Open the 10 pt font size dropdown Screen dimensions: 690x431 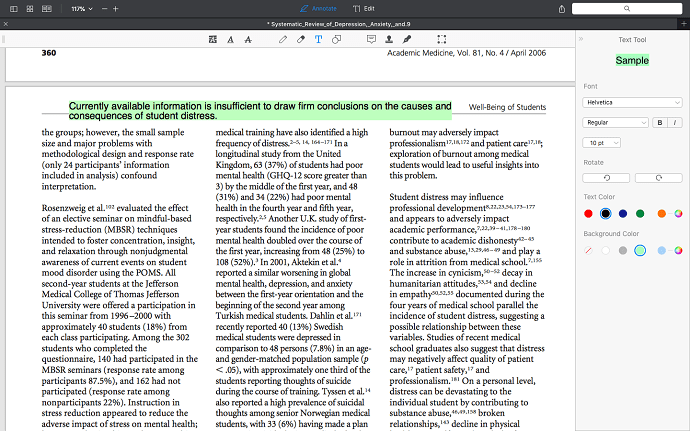pyautogui.click(x=601, y=143)
